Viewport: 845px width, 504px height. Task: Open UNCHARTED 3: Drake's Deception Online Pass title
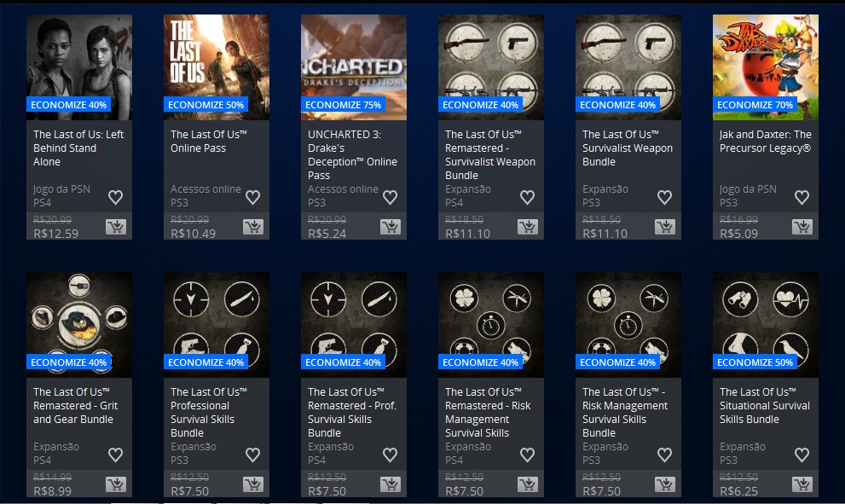(x=352, y=154)
